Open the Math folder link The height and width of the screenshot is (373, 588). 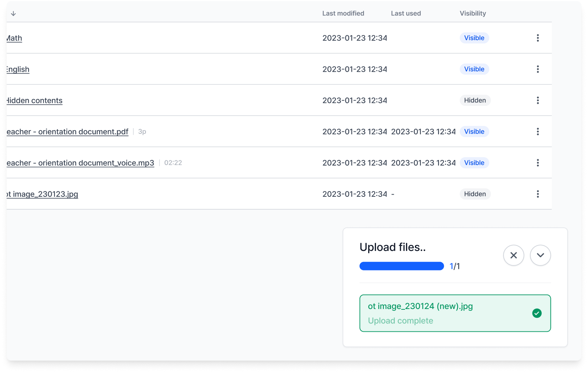14,38
